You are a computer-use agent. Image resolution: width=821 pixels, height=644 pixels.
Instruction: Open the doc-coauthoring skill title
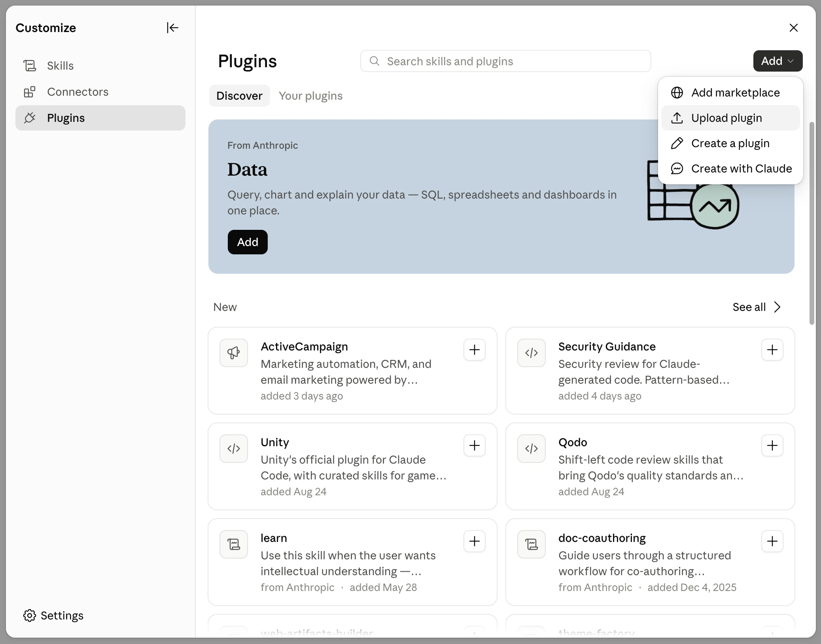pos(602,538)
